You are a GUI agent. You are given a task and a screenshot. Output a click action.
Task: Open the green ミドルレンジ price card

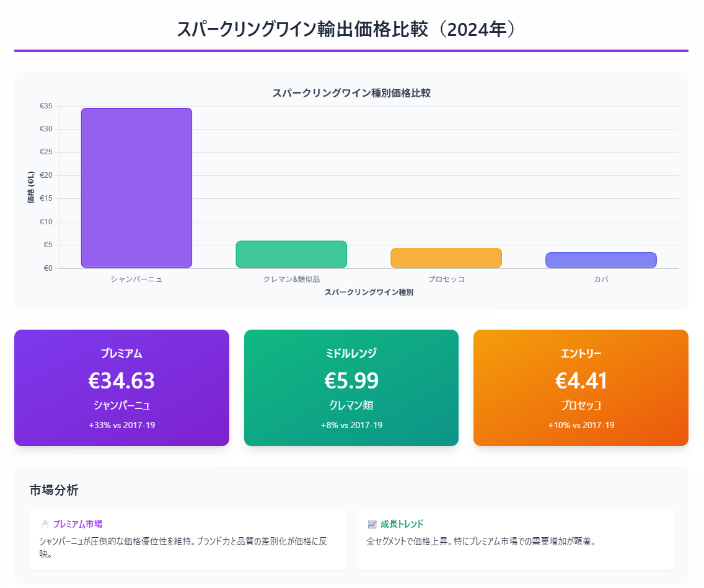click(x=351, y=388)
